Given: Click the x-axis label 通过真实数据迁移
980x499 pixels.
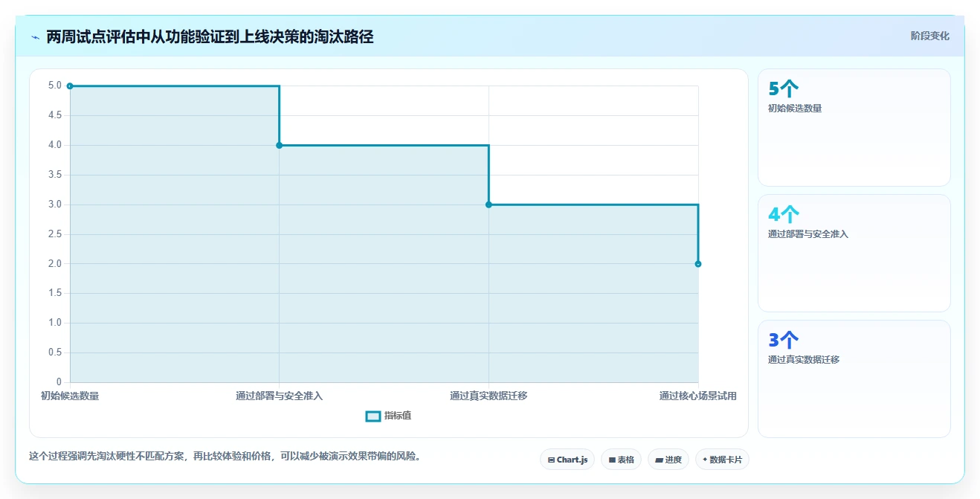Looking at the screenshot, I should [489, 396].
